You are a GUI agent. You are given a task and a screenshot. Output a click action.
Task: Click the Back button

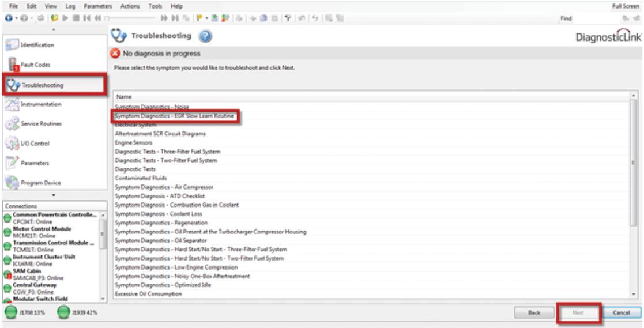point(534,313)
